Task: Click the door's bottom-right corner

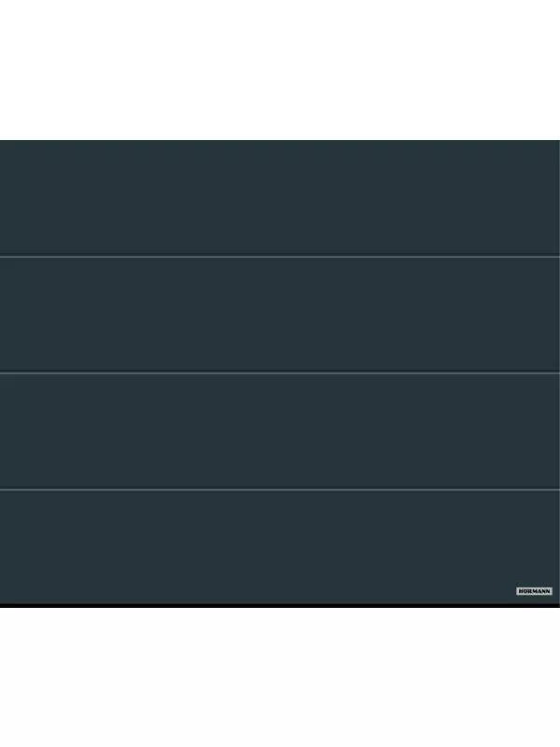Action: point(558,605)
